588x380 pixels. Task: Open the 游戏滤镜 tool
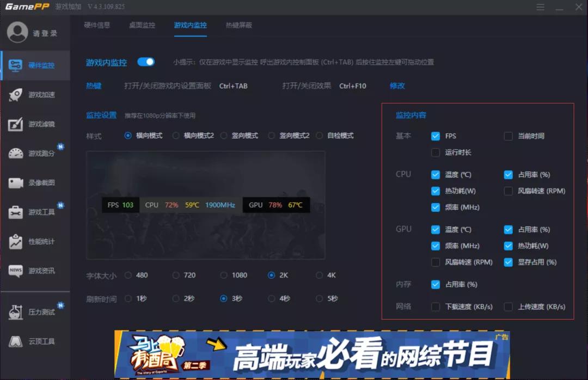coord(35,124)
